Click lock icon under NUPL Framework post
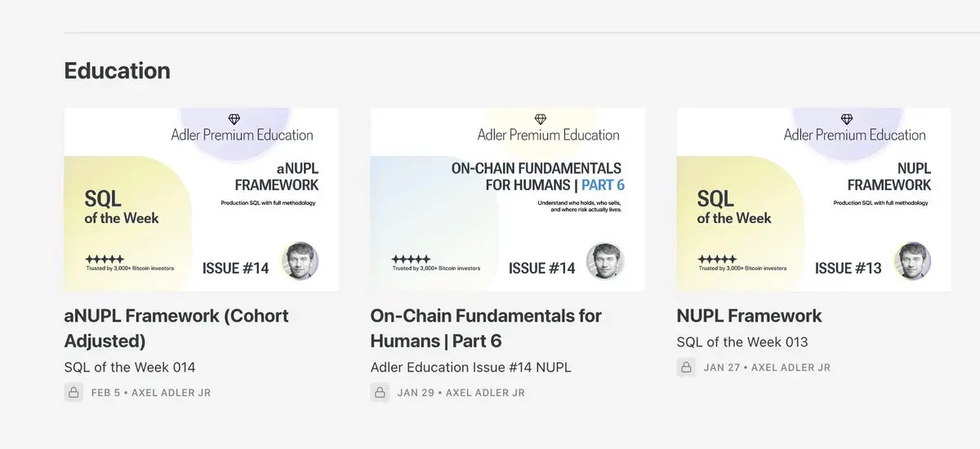This screenshot has width=980, height=449. pos(686,367)
